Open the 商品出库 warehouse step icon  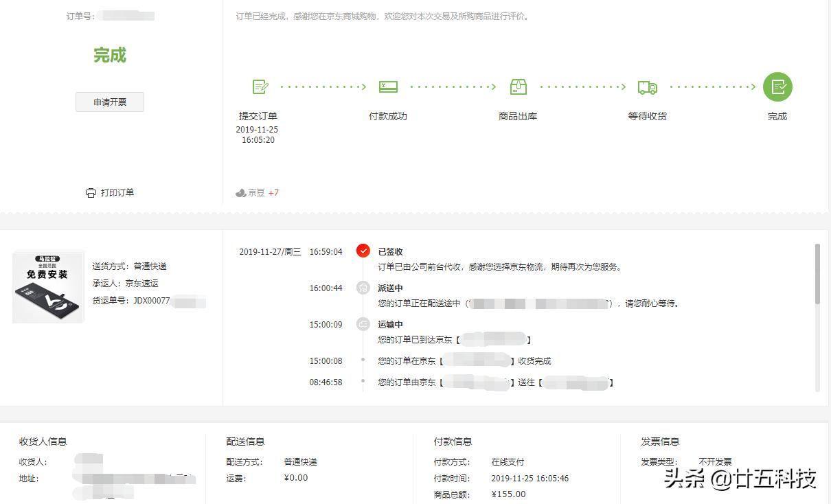(518, 87)
